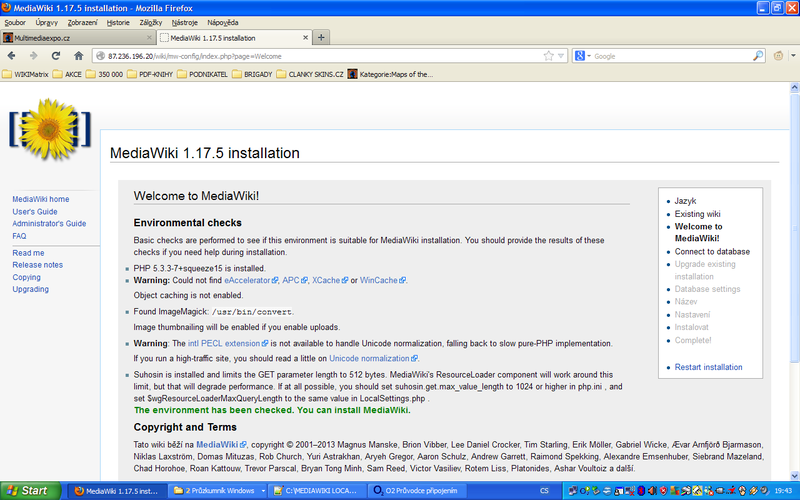800x500 pixels.
Task: Select the Jazyk installation step
Action: pyautogui.click(x=685, y=201)
